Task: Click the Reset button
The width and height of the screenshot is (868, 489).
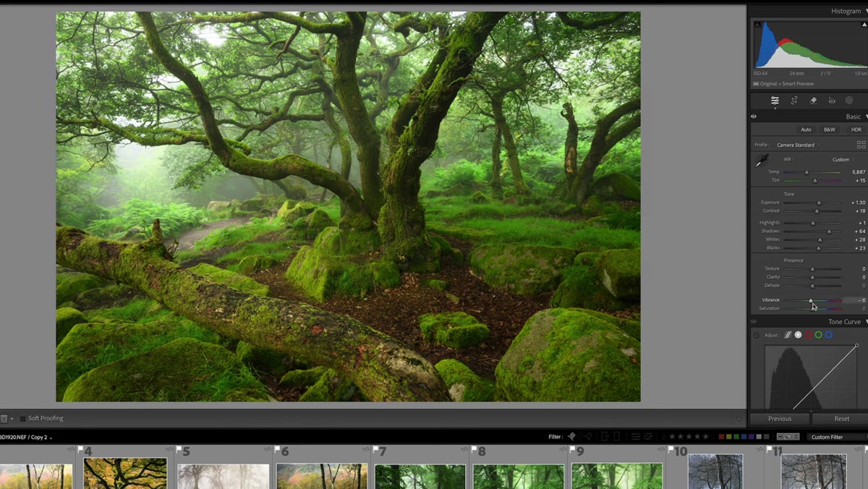Action: tap(840, 419)
